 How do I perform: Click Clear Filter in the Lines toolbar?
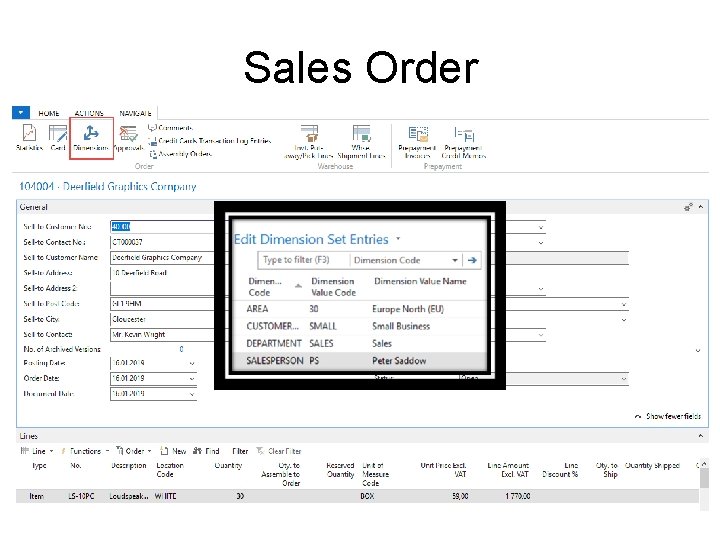point(279,451)
